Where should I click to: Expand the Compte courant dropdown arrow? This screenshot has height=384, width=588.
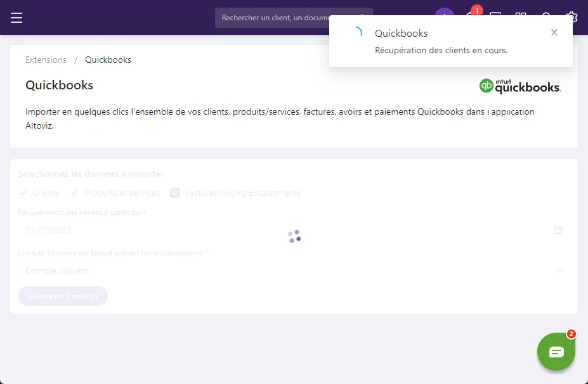click(559, 271)
